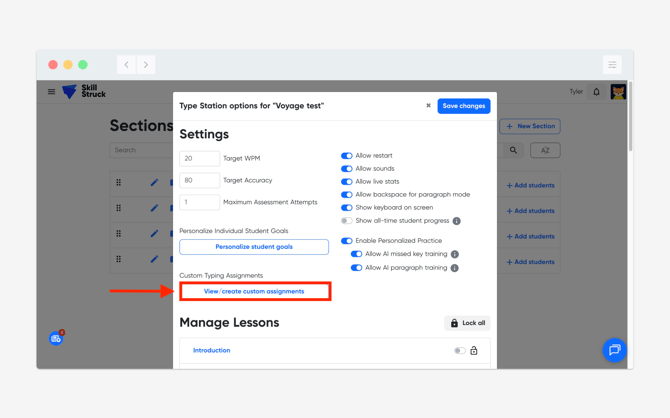Open View/create custom assignments link
The width and height of the screenshot is (670, 418).
click(x=254, y=292)
